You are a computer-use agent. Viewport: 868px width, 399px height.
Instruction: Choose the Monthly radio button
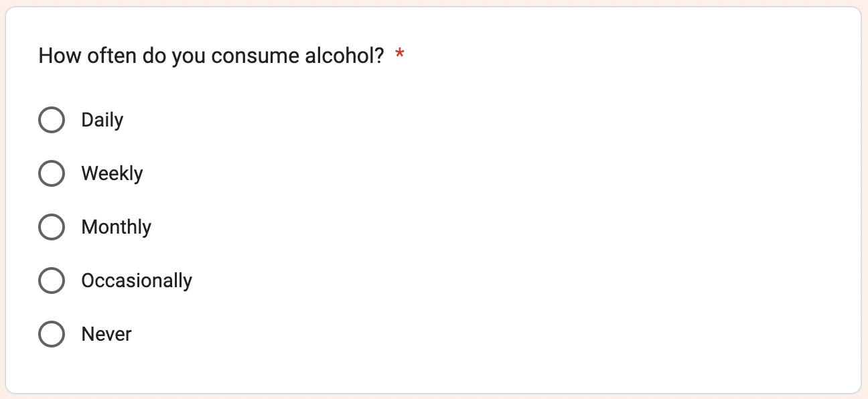pyautogui.click(x=52, y=228)
